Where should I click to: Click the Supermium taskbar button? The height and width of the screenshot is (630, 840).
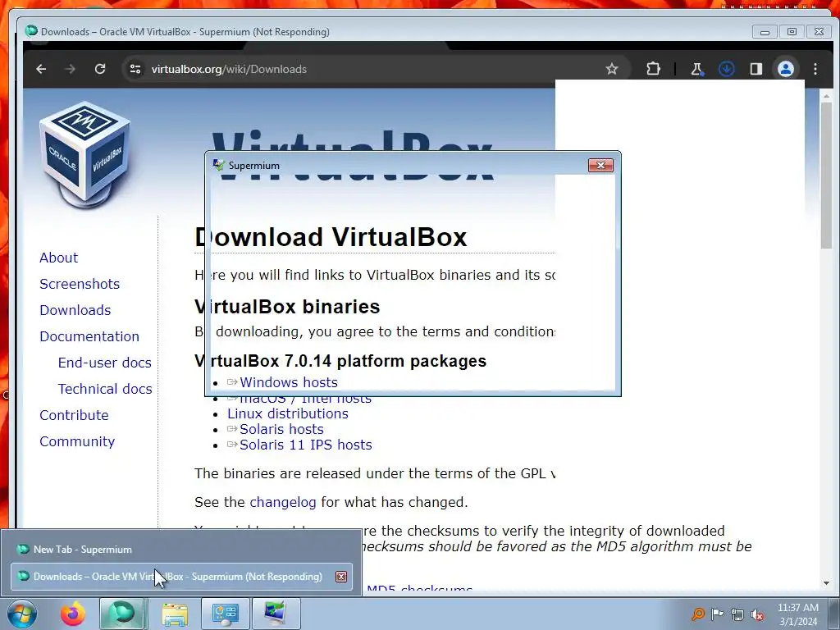click(x=122, y=614)
